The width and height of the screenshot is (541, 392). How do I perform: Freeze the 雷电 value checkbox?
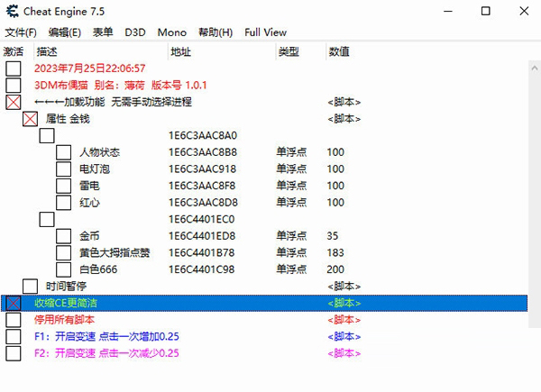click(63, 186)
